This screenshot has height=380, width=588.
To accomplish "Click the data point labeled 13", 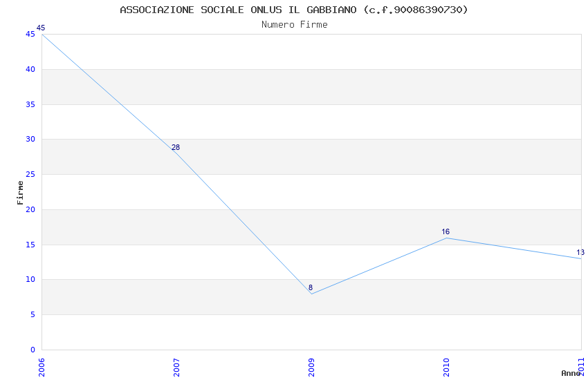I will (581, 258).
